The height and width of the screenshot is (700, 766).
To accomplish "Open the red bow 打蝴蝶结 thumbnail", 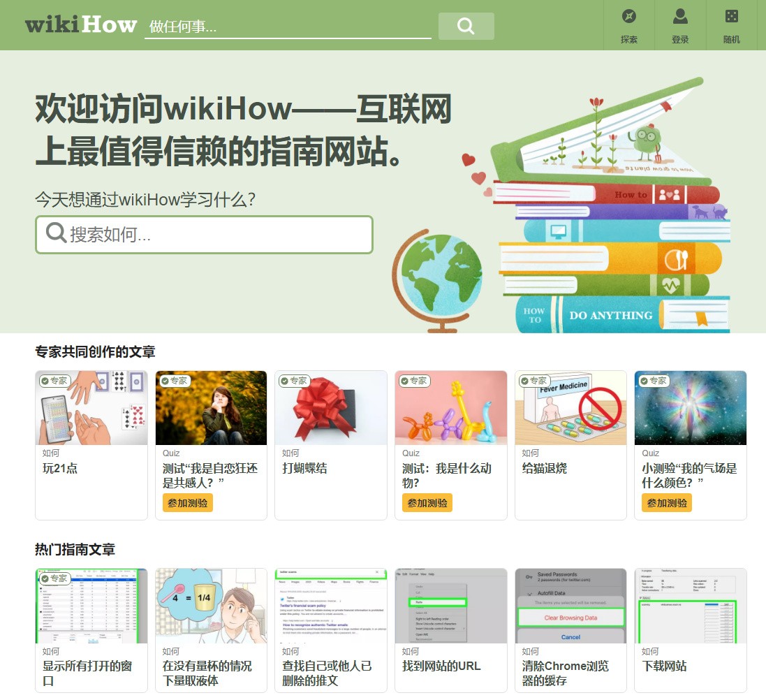I will (x=331, y=408).
